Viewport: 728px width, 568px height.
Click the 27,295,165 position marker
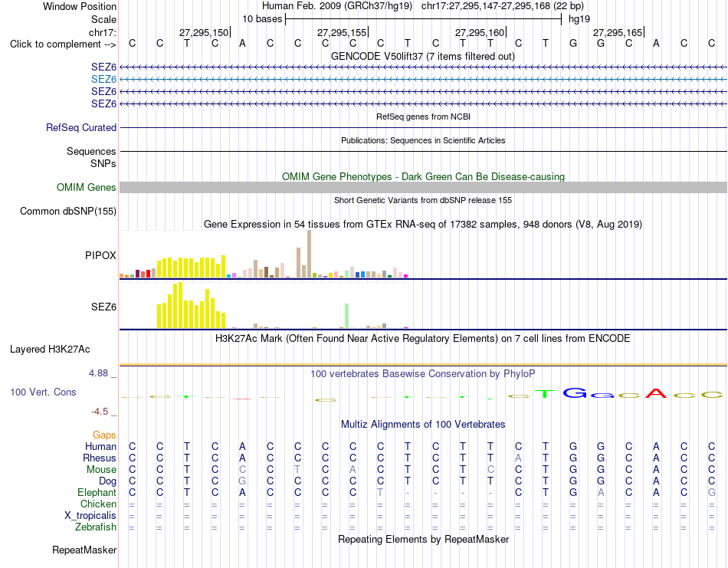pyautogui.click(x=618, y=32)
